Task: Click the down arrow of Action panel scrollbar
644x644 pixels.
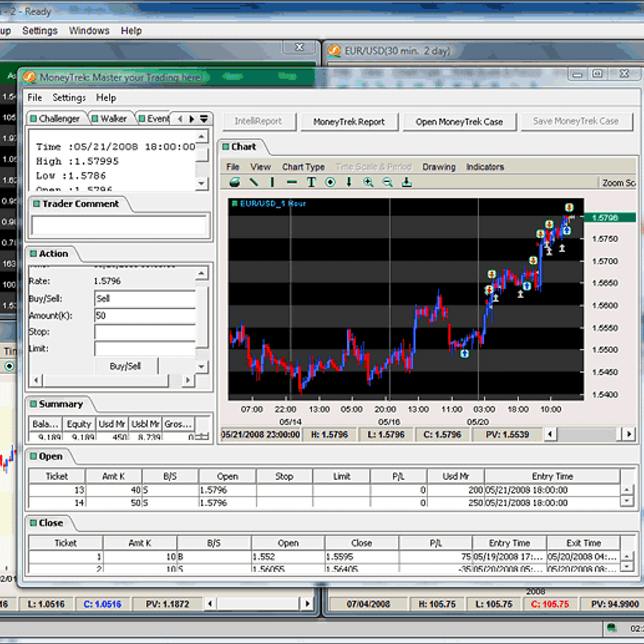Action: tap(202, 367)
